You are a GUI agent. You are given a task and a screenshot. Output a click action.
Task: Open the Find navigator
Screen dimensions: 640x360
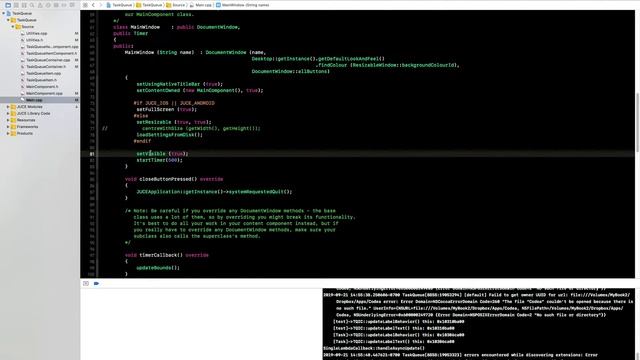(32, 5)
